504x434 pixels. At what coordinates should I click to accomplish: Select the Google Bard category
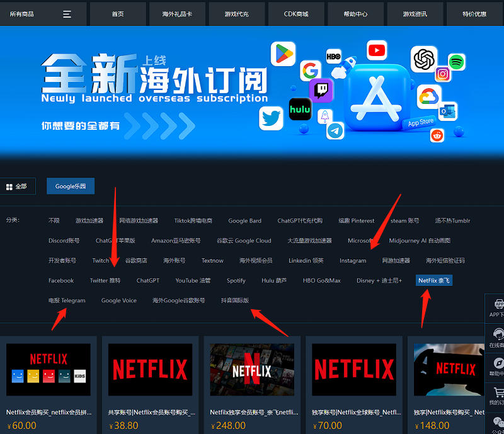(x=245, y=221)
